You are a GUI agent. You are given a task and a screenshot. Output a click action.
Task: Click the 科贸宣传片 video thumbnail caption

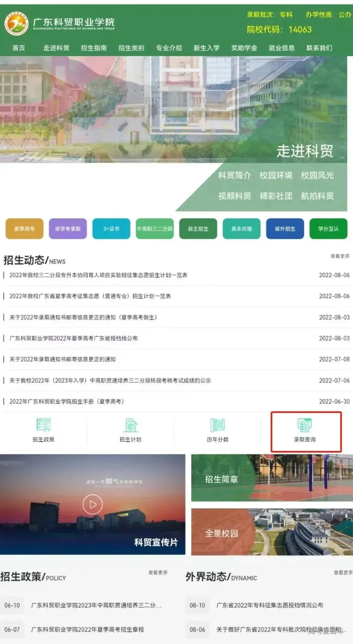click(156, 542)
